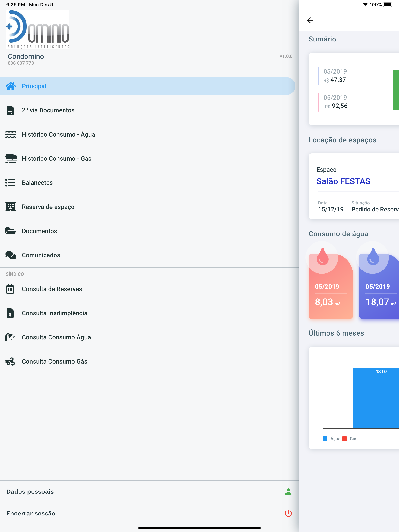Open Consulta Consumo Água
The width and height of the screenshot is (399, 532).
click(x=147, y=337)
